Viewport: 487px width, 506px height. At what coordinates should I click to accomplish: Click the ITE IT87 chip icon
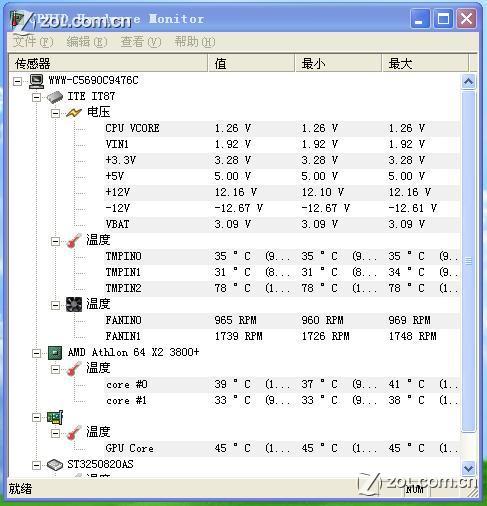pos(55,97)
